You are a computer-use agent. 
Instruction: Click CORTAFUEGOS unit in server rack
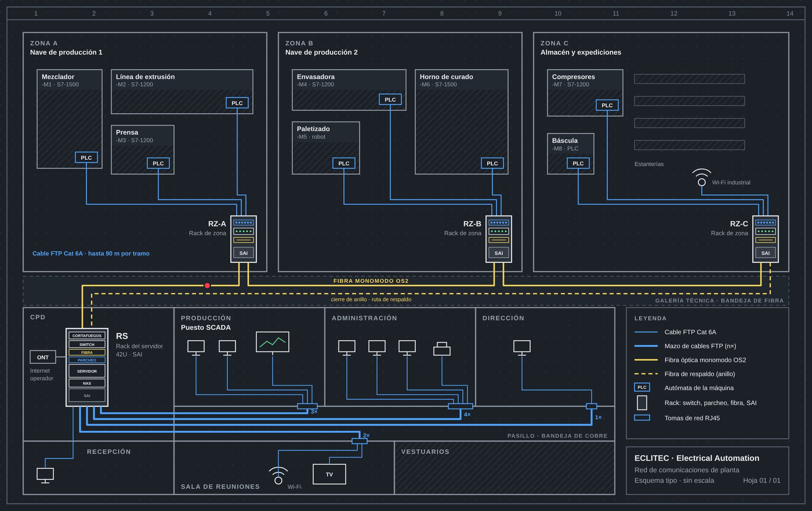(87, 336)
